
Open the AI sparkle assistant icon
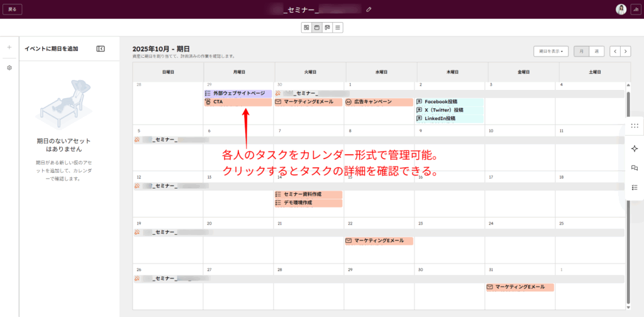coord(634,148)
